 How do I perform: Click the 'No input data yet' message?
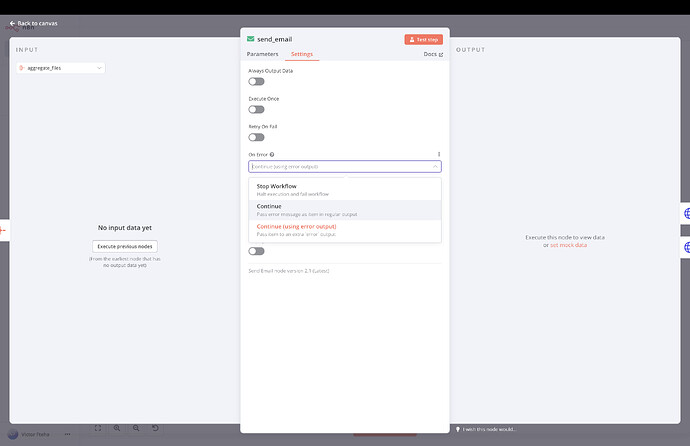pos(125,228)
